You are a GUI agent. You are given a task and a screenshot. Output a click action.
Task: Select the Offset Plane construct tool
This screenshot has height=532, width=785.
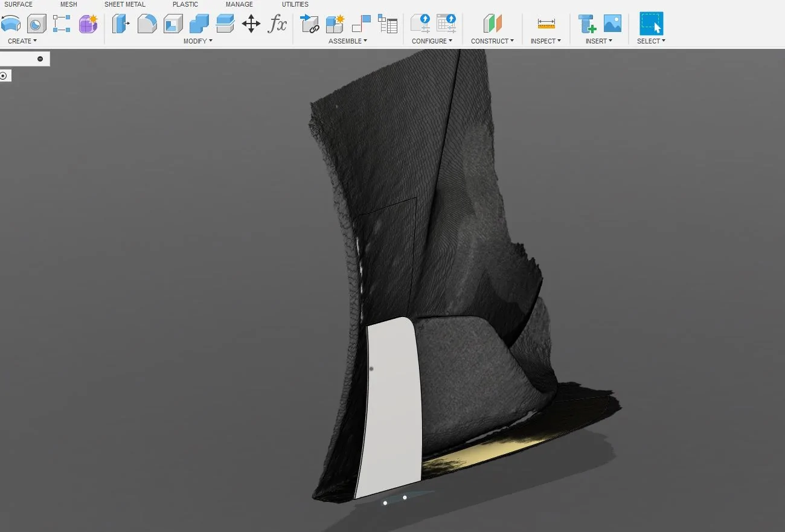click(x=493, y=24)
